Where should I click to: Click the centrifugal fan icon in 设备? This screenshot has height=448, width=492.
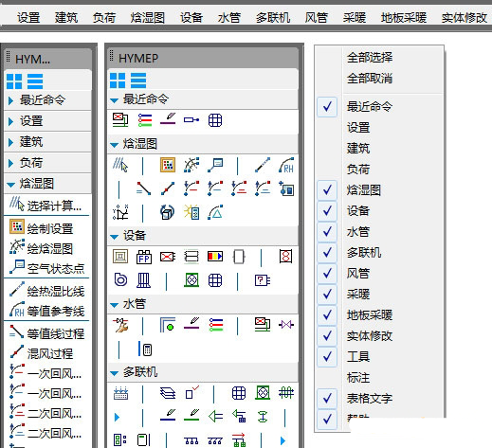pyautogui.click(x=120, y=280)
